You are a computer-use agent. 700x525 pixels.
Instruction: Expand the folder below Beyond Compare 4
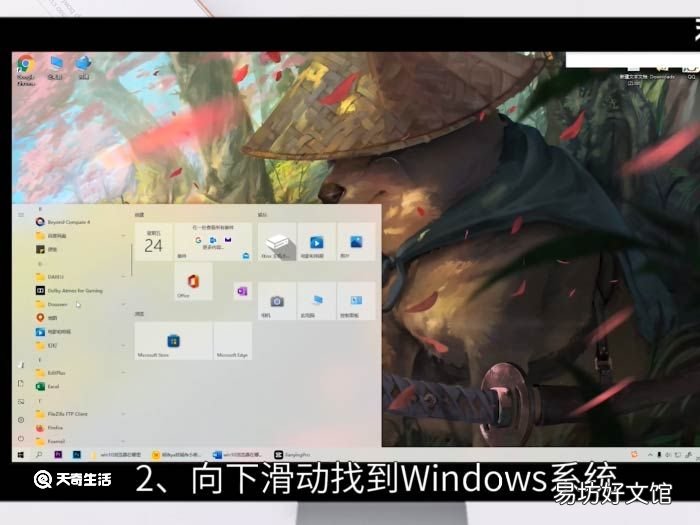click(x=81, y=236)
